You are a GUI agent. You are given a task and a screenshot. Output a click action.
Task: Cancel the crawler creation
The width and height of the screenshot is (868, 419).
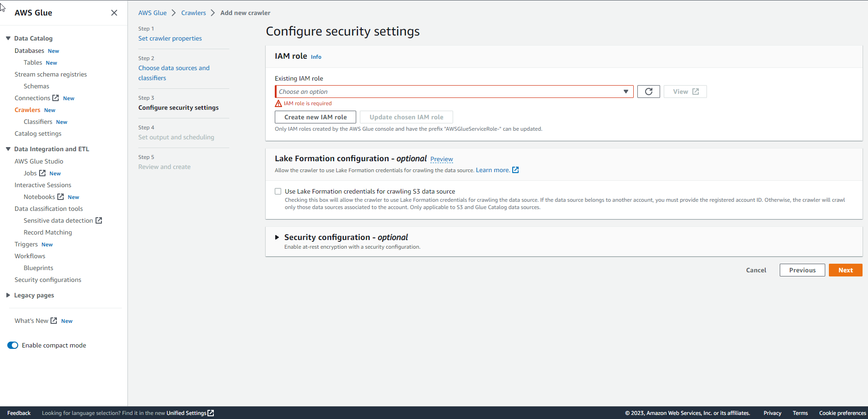coord(756,270)
